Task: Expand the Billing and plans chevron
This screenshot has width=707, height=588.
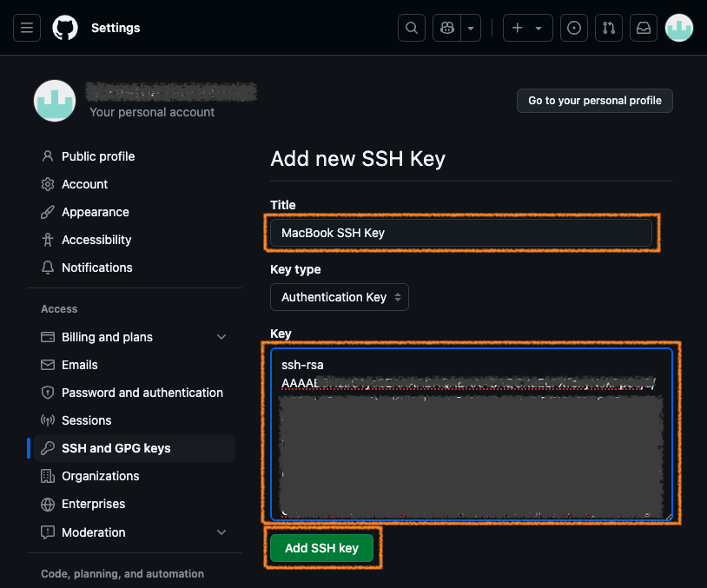Action: coord(221,337)
